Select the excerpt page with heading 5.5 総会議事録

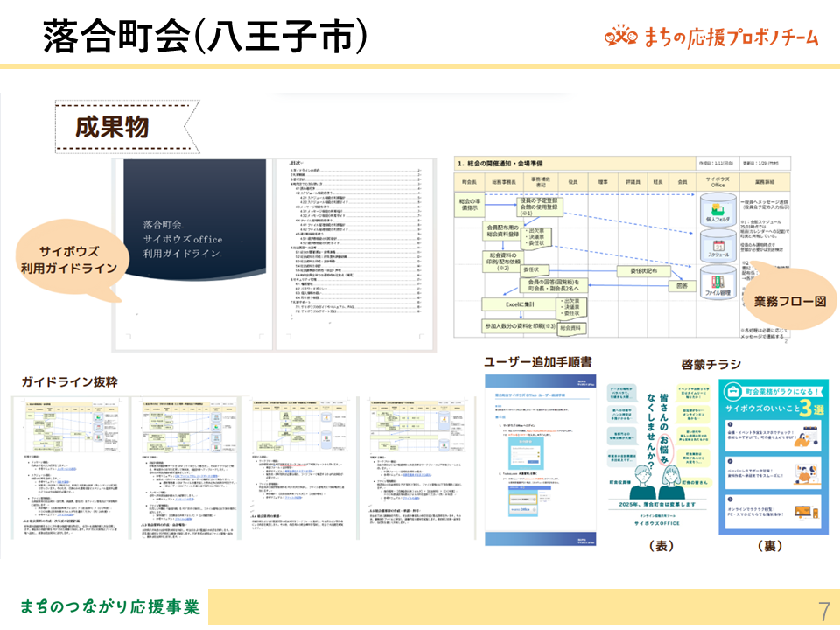coord(416,467)
